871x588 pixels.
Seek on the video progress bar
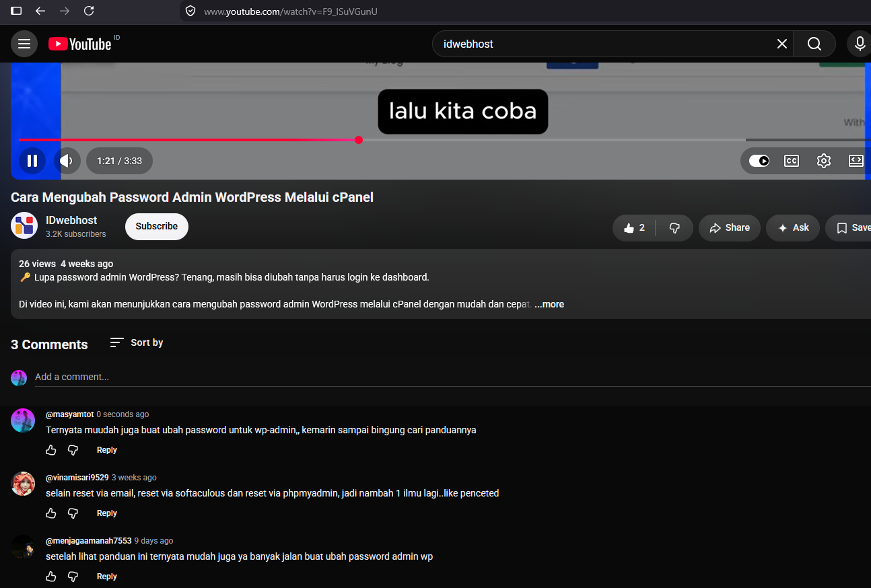tap(444, 140)
